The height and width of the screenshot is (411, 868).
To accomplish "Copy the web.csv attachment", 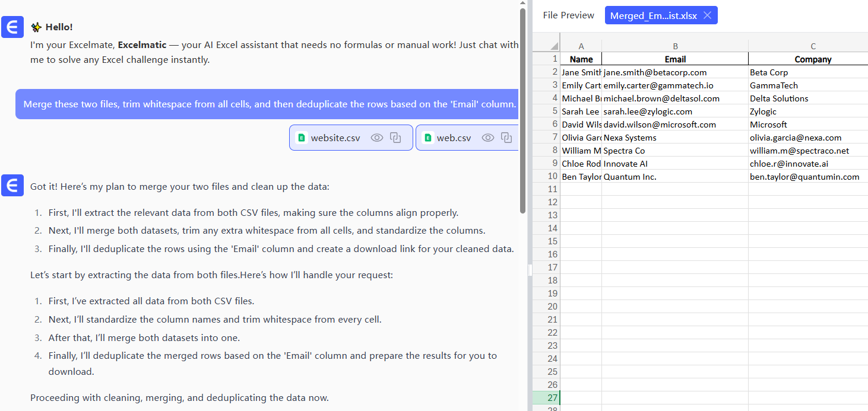I will (x=506, y=138).
